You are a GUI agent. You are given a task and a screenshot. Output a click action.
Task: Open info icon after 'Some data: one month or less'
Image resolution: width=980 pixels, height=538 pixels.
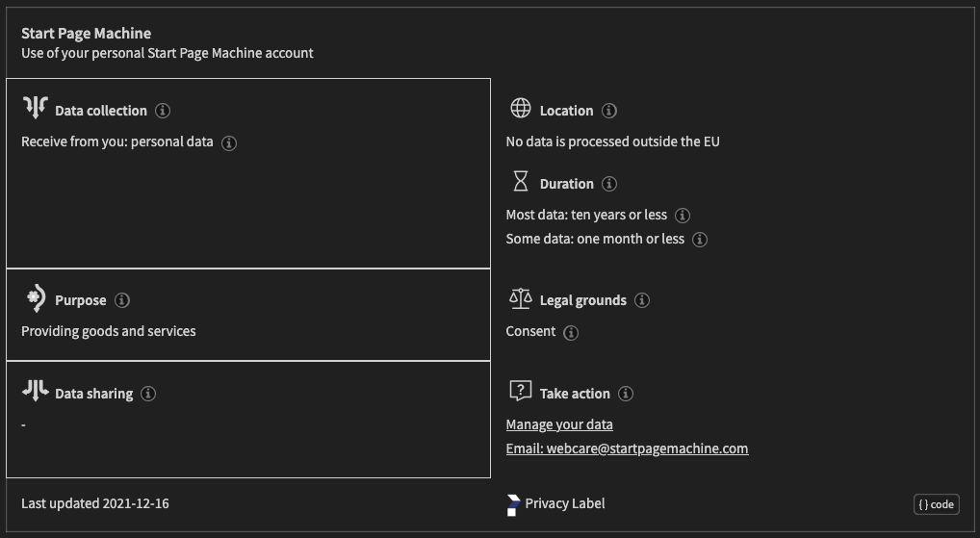point(700,240)
